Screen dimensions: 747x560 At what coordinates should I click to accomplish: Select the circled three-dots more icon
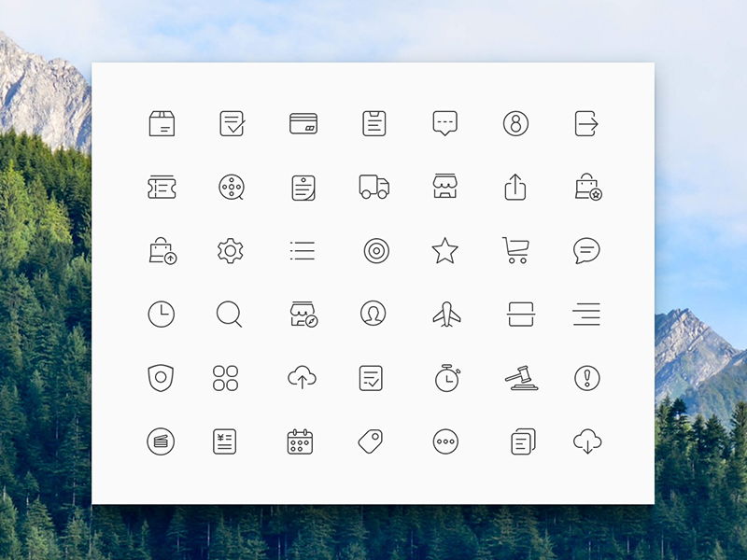click(x=445, y=441)
